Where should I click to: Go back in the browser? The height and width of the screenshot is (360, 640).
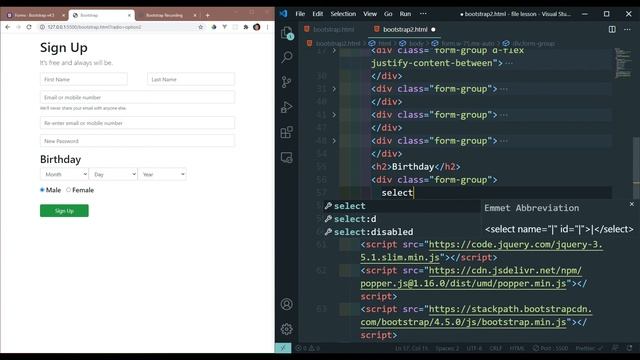(x=8, y=27)
